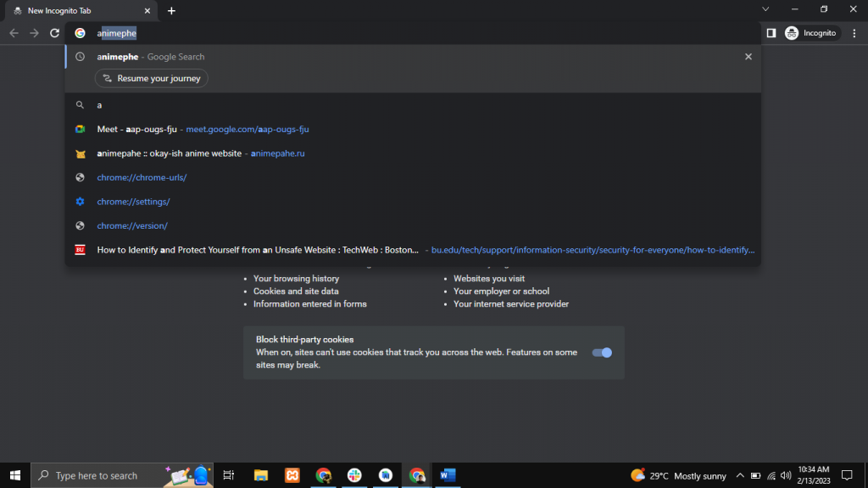Reload the current page

54,33
